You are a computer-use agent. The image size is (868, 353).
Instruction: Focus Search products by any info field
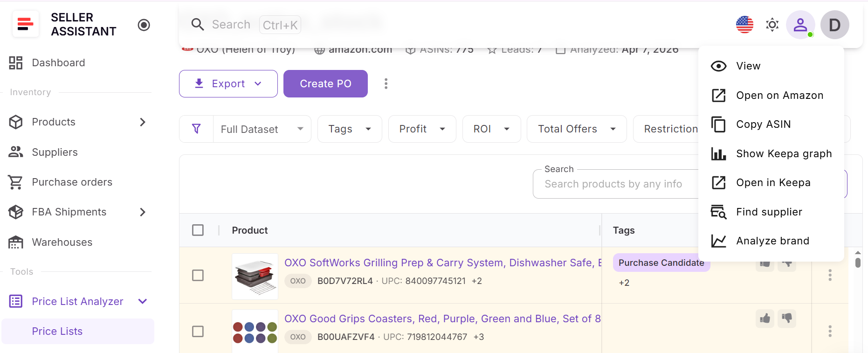coord(615,184)
